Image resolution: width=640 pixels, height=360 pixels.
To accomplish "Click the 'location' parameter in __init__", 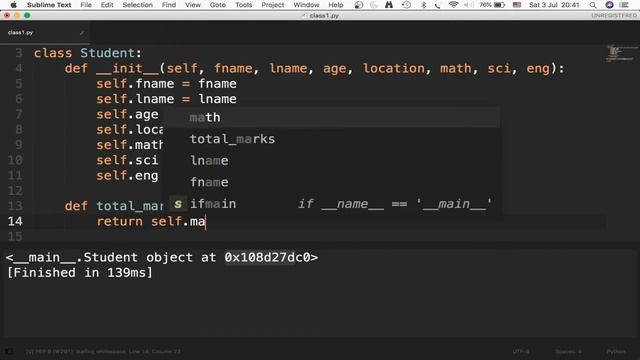I will (x=393, y=68).
